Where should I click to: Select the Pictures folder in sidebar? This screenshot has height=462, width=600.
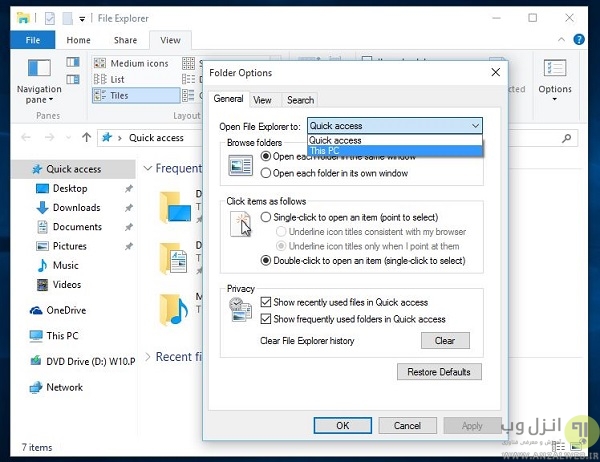tap(42, 246)
